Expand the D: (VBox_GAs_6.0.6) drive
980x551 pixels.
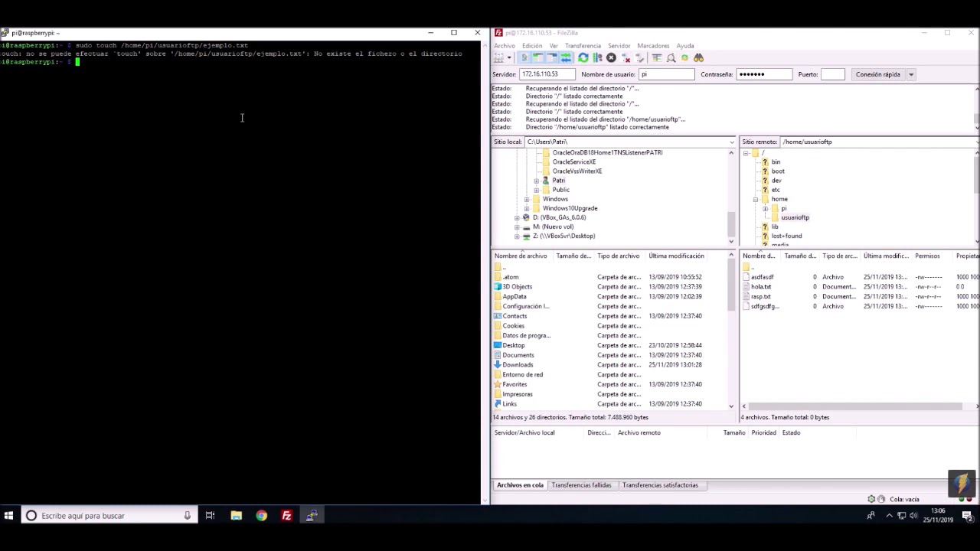(x=517, y=217)
